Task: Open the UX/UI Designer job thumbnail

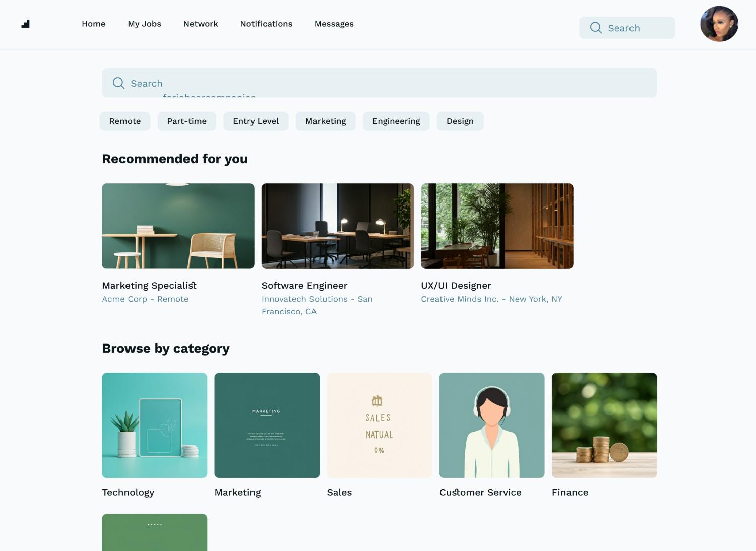Action: tap(497, 226)
